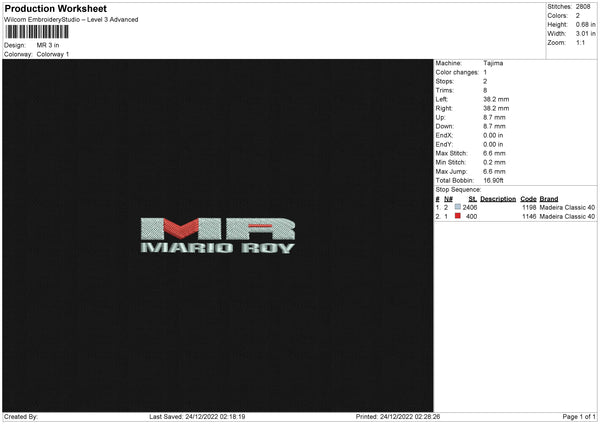600x424 pixels.
Task: Click the Machine value Tajima
Action: [493, 63]
